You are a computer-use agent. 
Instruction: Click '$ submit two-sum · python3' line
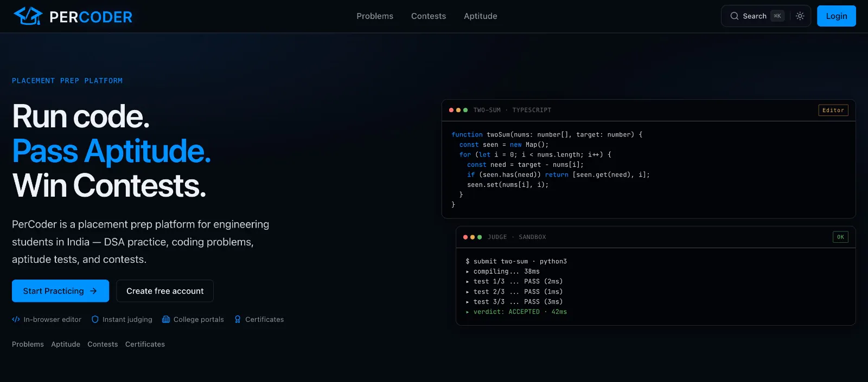click(516, 261)
